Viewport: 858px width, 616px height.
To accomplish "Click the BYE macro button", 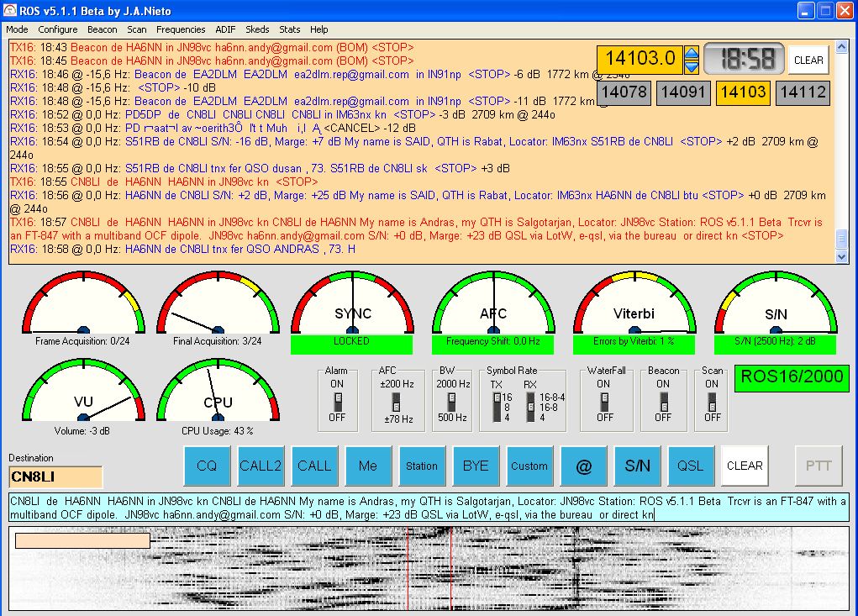I will click(x=476, y=466).
